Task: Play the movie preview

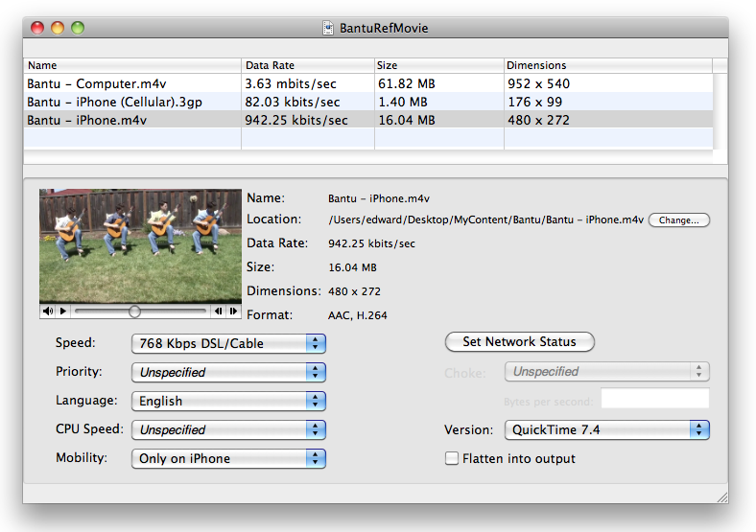Action: coord(63,312)
